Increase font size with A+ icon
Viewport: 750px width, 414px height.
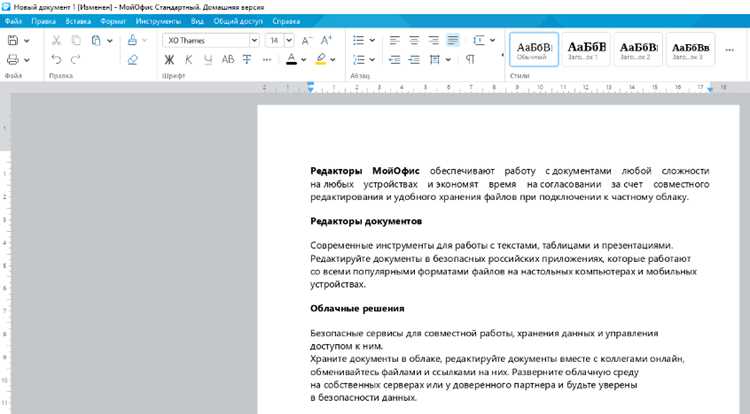[x=326, y=41]
